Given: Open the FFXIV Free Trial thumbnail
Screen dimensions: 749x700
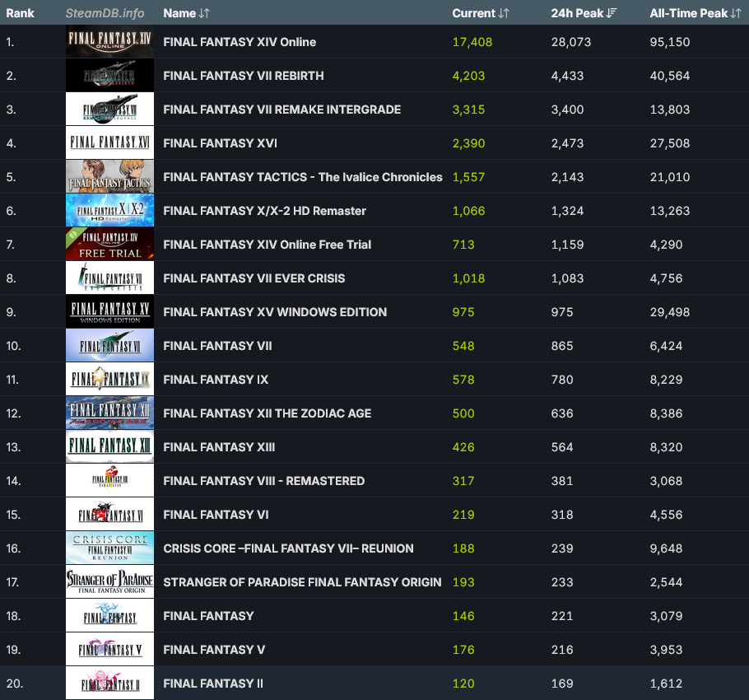Looking at the screenshot, I should (109, 244).
